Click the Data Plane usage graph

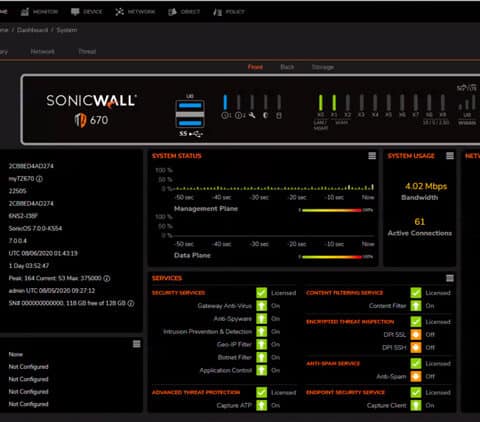pyautogui.click(x=274, y=227)
